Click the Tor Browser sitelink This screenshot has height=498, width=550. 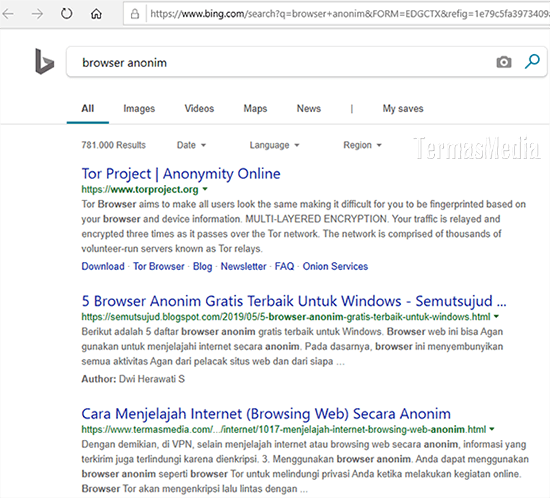(x=159, y=266)
